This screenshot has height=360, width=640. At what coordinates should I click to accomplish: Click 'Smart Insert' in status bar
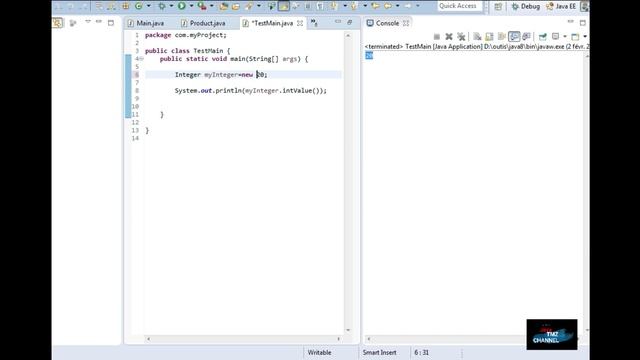[x=379, y=352]
